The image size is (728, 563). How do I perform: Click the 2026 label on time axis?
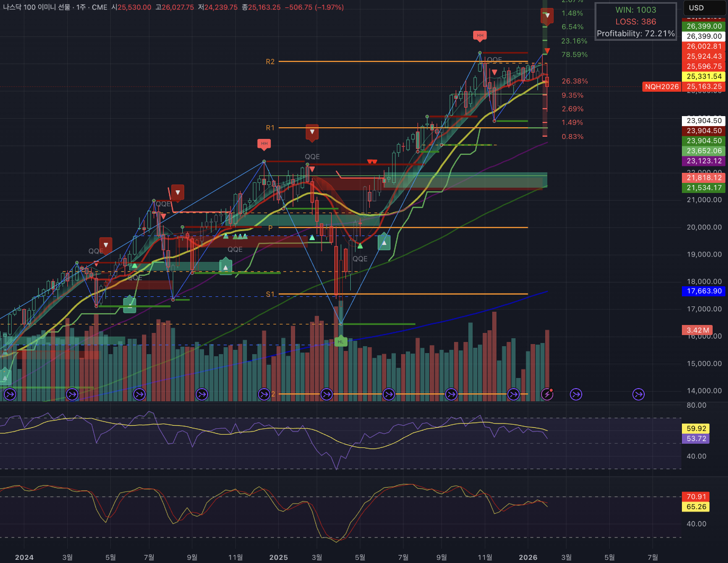click(x=528, y=557)
